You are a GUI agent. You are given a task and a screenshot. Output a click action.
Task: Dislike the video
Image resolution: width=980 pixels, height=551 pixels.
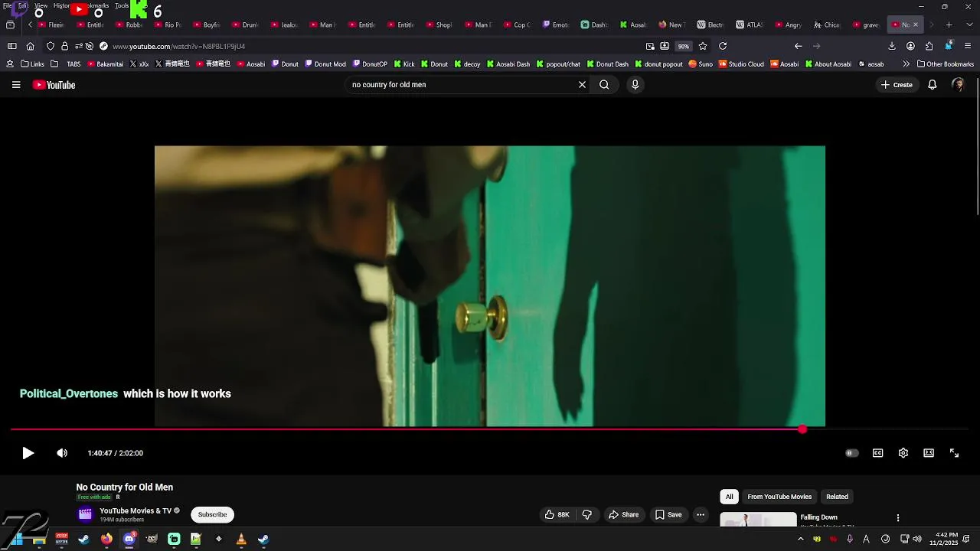point(587,514)
